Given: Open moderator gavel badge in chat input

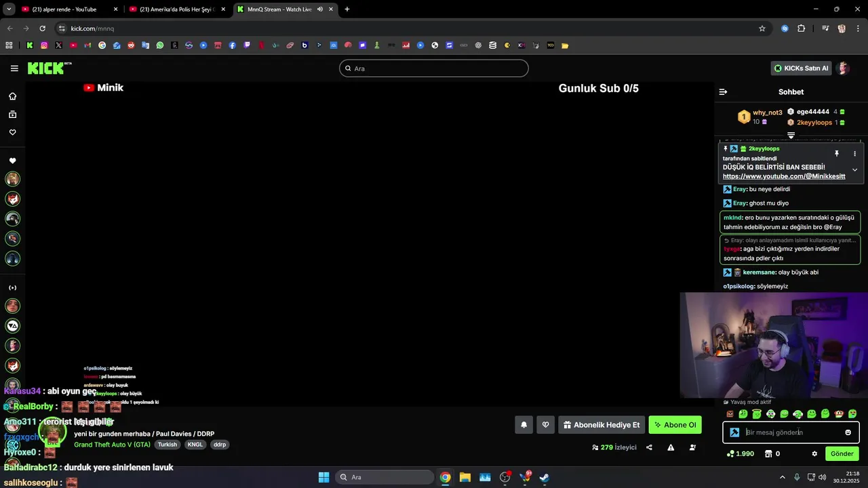Looking at the screenshot, I should (x=734, y=432).
